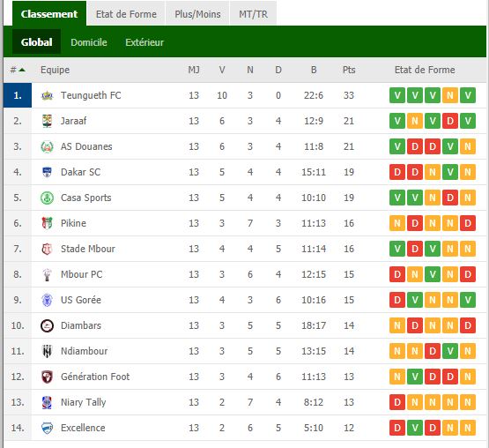The height and width of the screenshot is (448, 489).
Task: Open Dakar SC team link
Action: (x=80, y=172)
